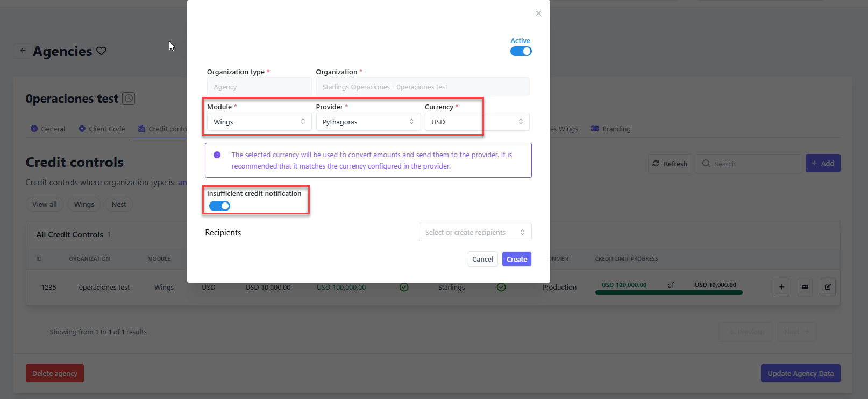Viewport: 868px width, 399px height.
Task: Click the plus icon in credit row
Action: [x=781, y=287]
